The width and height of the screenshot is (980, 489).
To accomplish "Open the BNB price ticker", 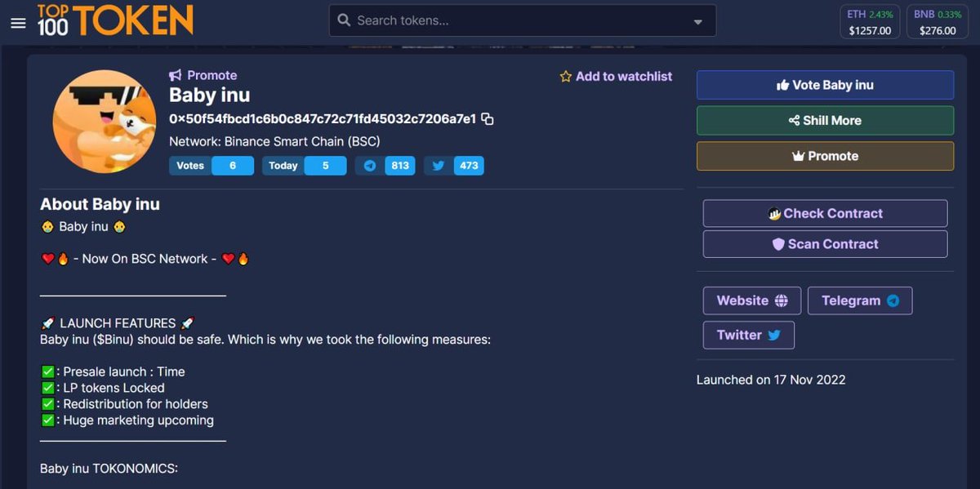I will (x=937, y=22).
